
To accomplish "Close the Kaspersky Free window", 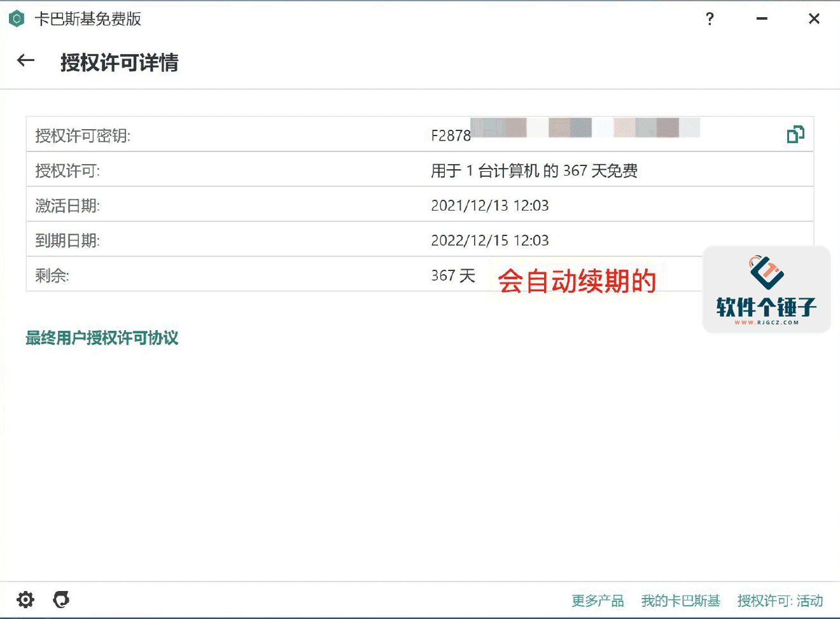I will tap(814, 19).
